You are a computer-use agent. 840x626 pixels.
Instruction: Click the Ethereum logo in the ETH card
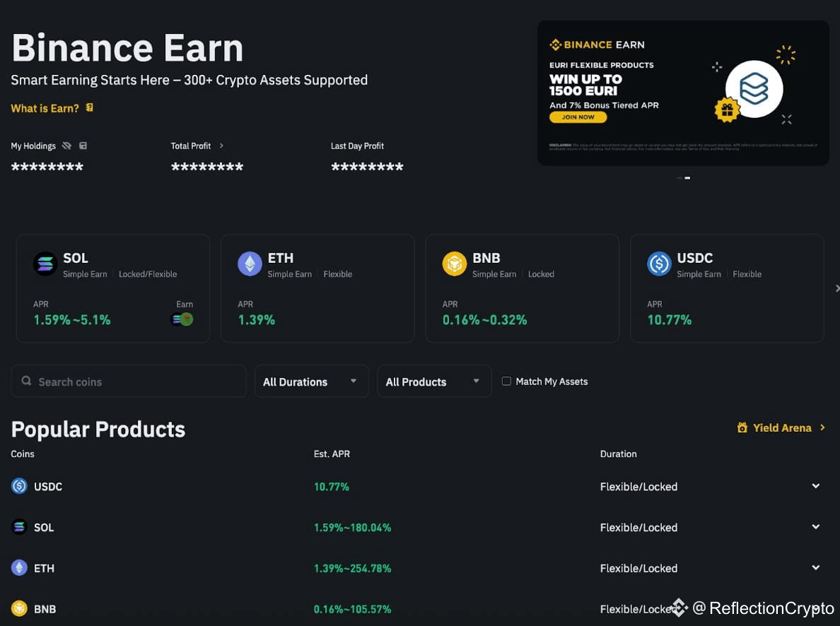point(249,264)
